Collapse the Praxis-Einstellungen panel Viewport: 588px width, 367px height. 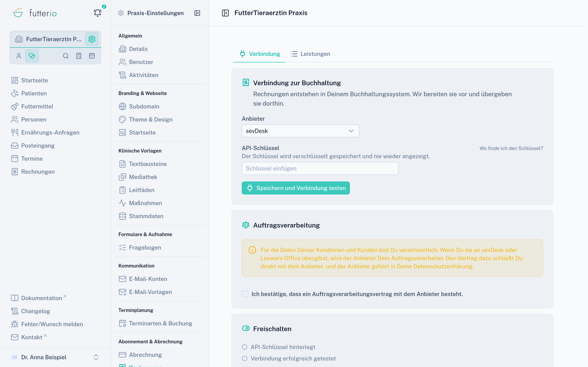(x=197, y=13)
